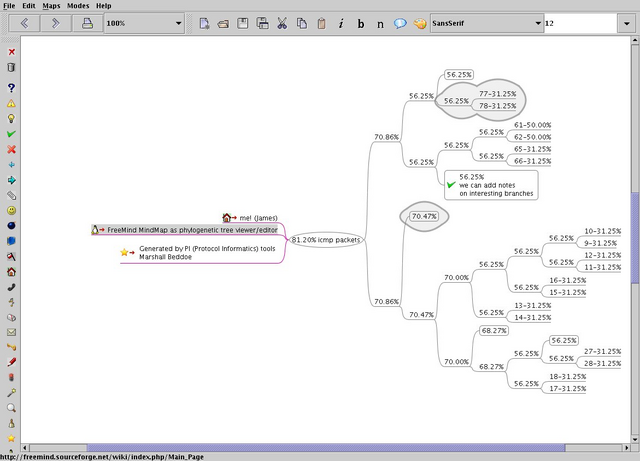
Task: Select the root node '81.20% icmp packets'
Action: point(326,240)
